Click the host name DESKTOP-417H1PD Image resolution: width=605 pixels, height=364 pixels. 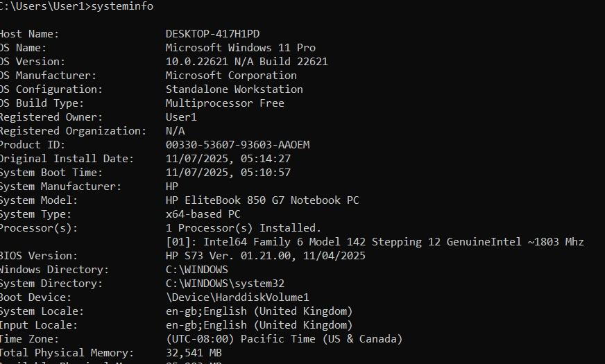click(213, 34)
